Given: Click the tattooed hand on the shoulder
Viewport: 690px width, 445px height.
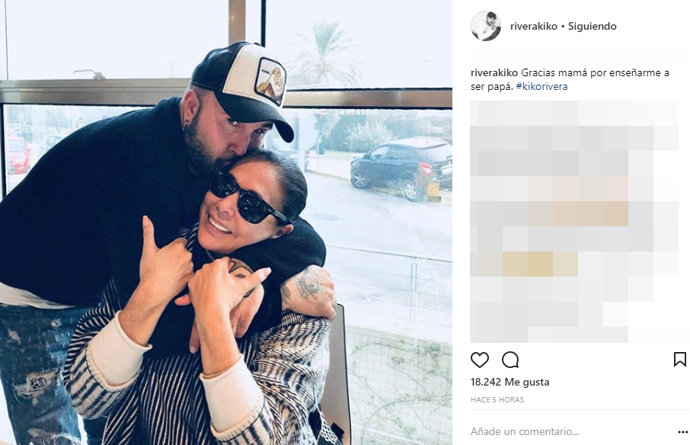Looking at the screenshot, I should coord(309,291).
